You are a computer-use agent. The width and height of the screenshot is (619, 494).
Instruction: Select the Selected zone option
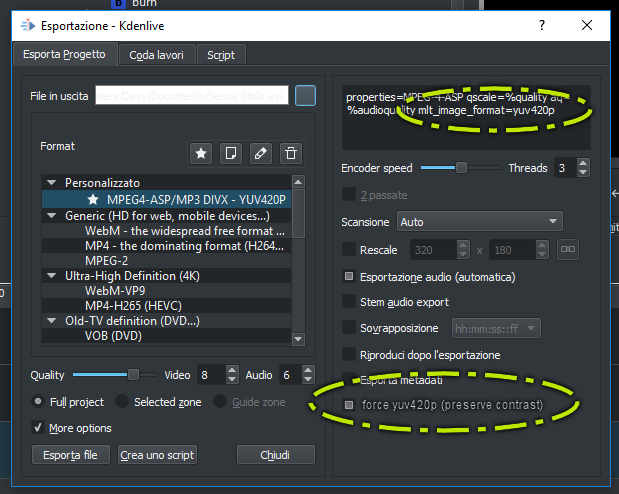(x=122, y=402)
